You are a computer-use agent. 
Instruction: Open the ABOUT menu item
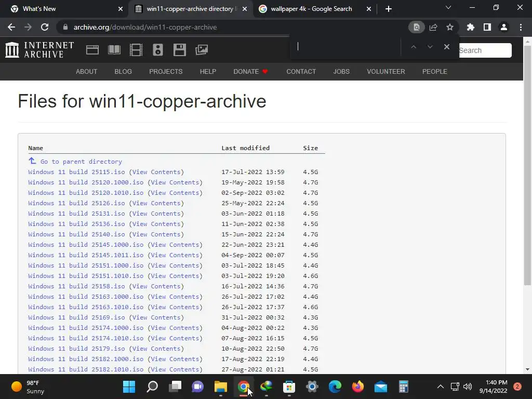pos(87,72)
